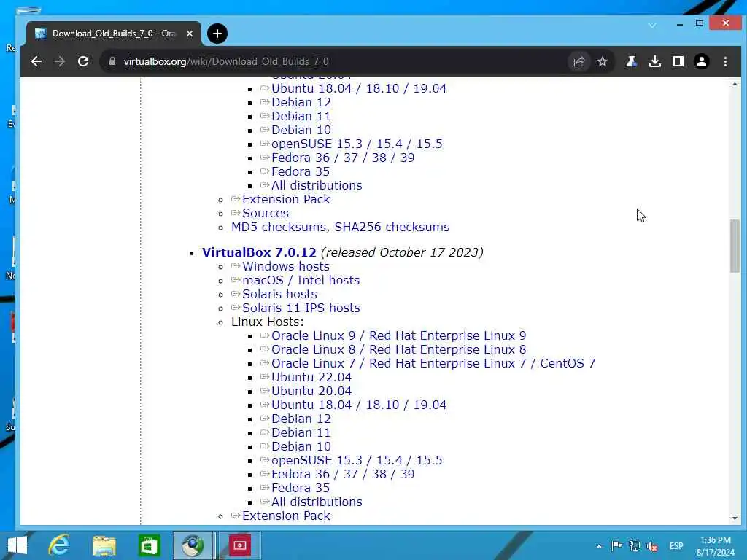Click the share page icon in address bar

(x=578, y=61)
